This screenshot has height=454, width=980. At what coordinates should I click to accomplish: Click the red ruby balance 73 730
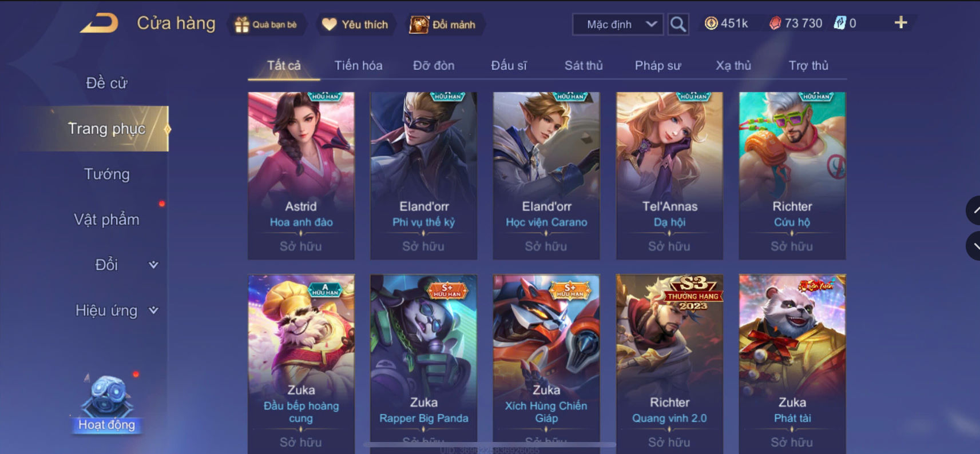point(795,23)
